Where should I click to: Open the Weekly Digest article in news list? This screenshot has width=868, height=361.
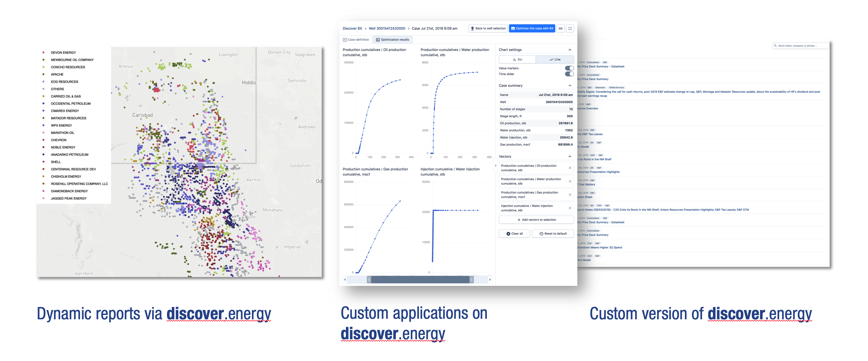pyautogui.click(x=699, y=94)
